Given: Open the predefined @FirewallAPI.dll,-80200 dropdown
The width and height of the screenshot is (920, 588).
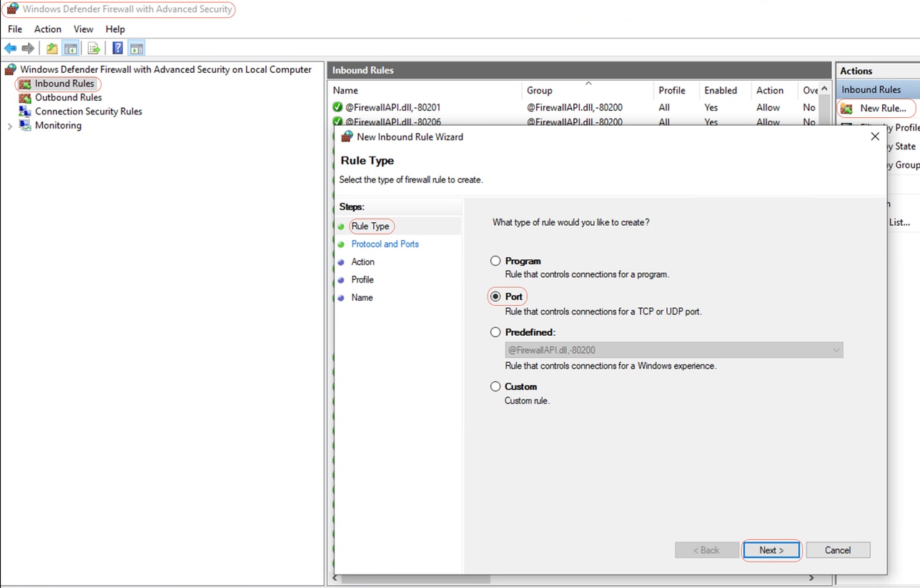Looking at the screenshot, I should click(x=674, y=350).
